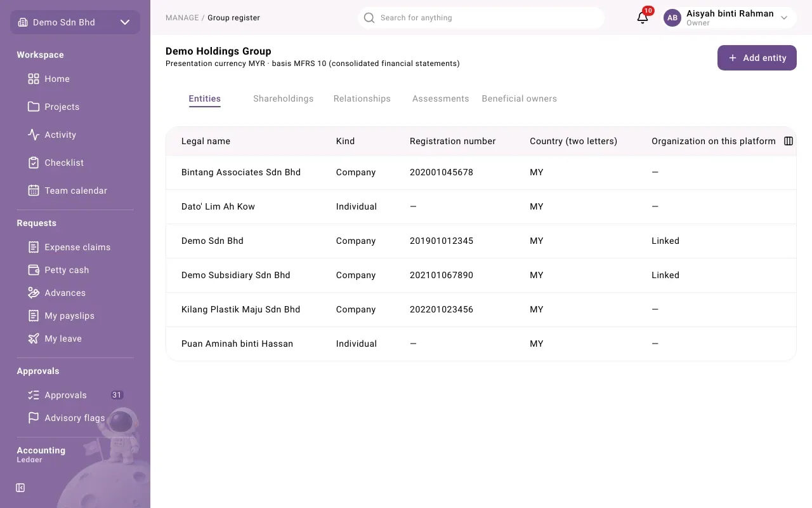Open the Assessments tab
Screen dimensions: 812x508
441,98
